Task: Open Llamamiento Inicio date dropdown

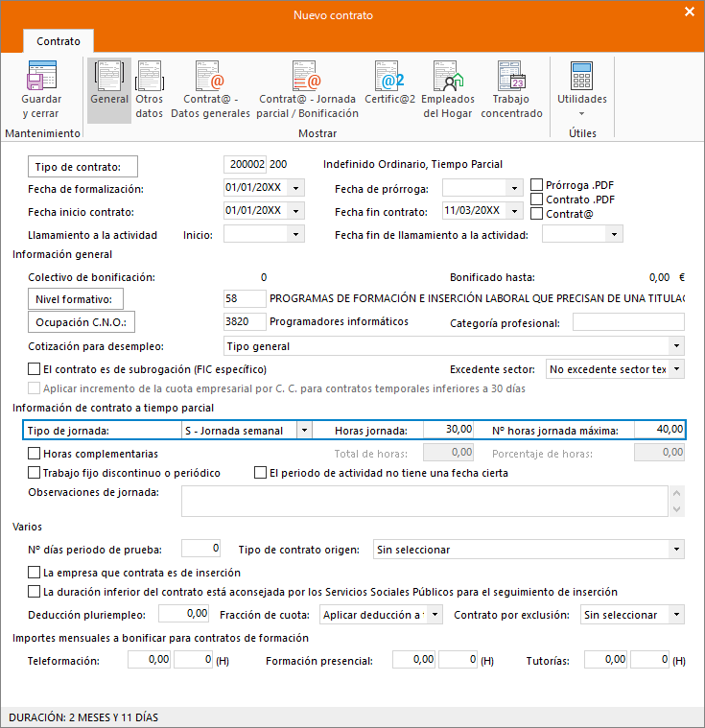Action: 295,234
